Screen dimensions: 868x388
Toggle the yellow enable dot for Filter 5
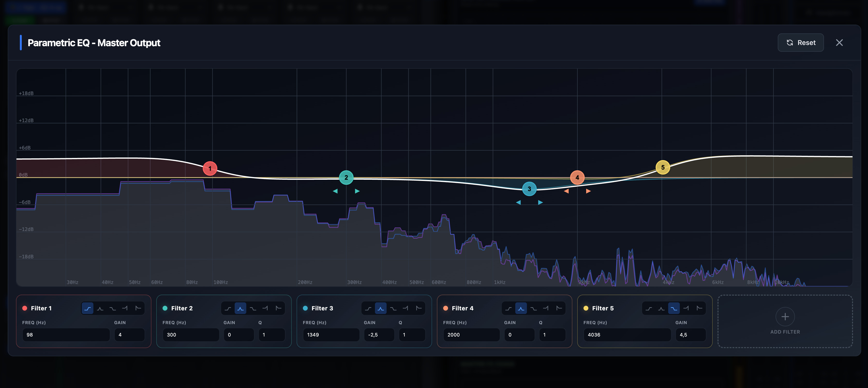coord(586,308)
